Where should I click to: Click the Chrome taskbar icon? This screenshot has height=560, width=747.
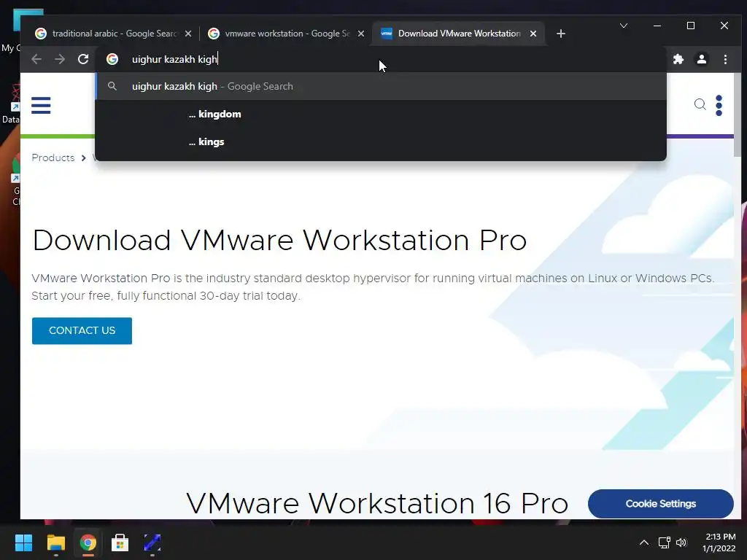coord(88,542)
